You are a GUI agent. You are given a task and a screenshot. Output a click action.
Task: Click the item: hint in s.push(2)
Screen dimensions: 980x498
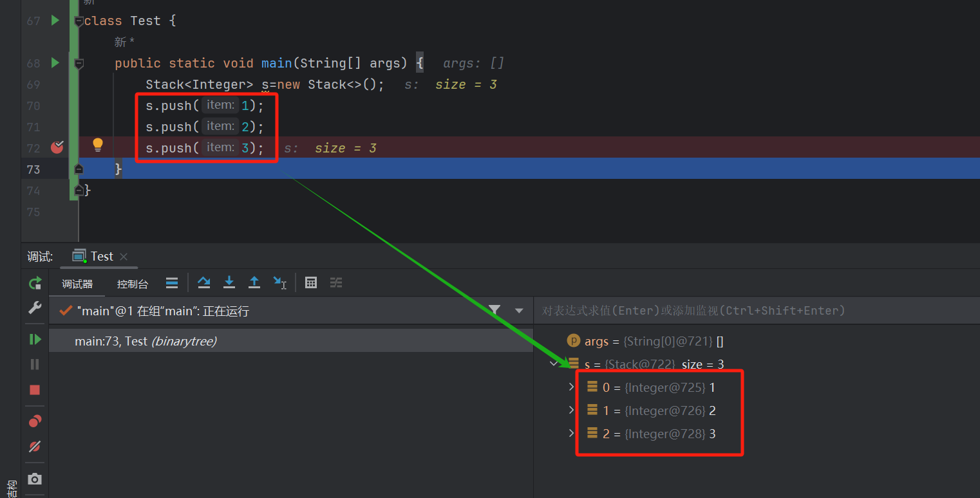pos(220,126)
